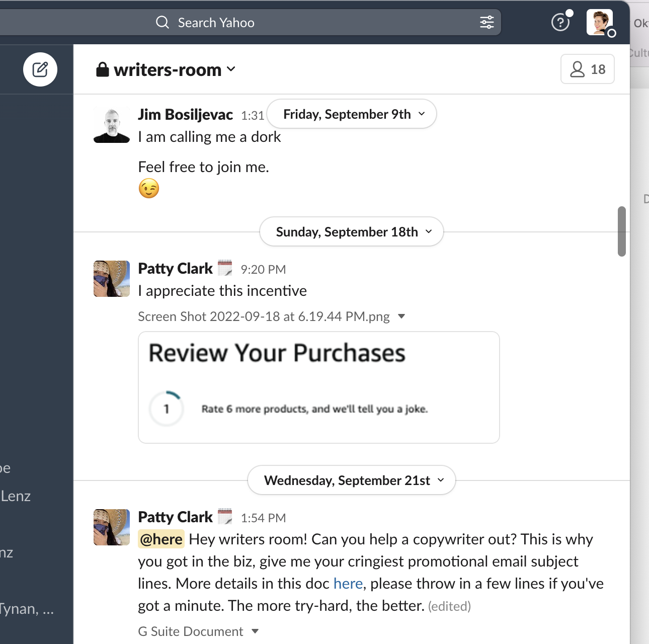Open the search filter options icon
Viewport: 649px width, 644px height.
pos(486,22)
